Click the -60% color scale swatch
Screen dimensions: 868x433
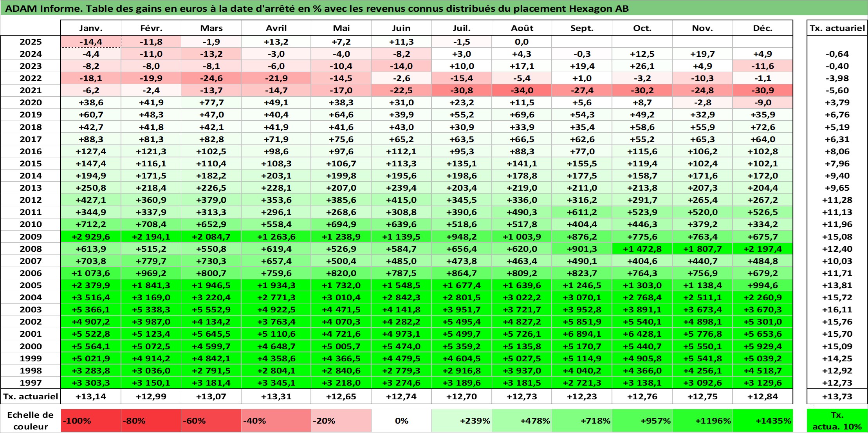tap(211, 420)
